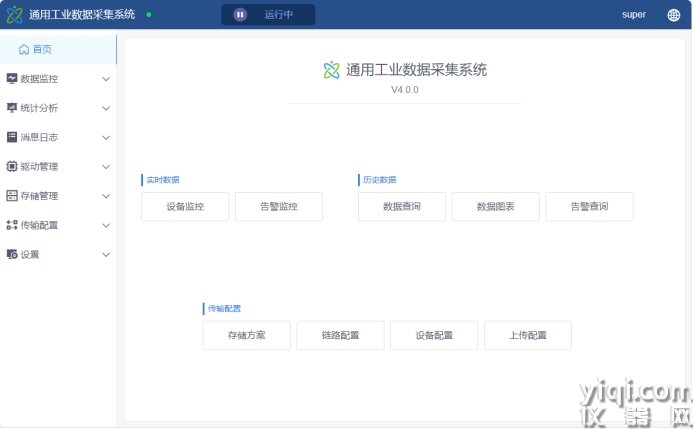This screenshot has height=429, width=693.
Task: Click the center page logo icon
Action: (331, 70)
